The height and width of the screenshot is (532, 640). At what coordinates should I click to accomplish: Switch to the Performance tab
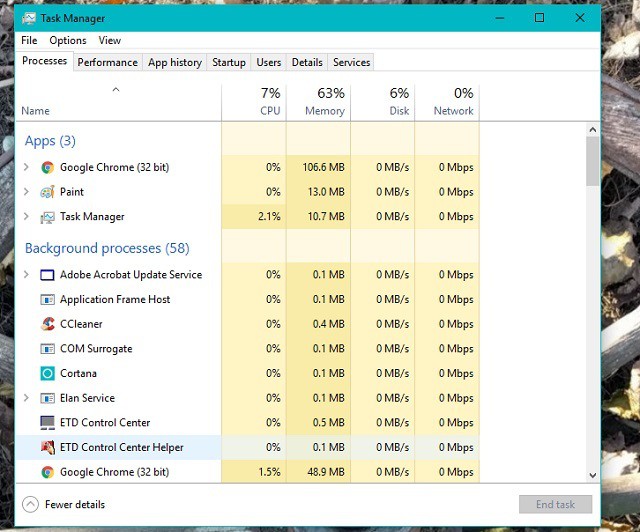[x=108, y=62]
